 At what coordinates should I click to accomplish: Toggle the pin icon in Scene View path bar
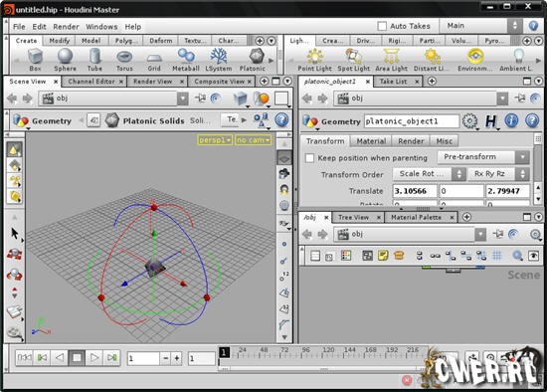click(200, 98)
